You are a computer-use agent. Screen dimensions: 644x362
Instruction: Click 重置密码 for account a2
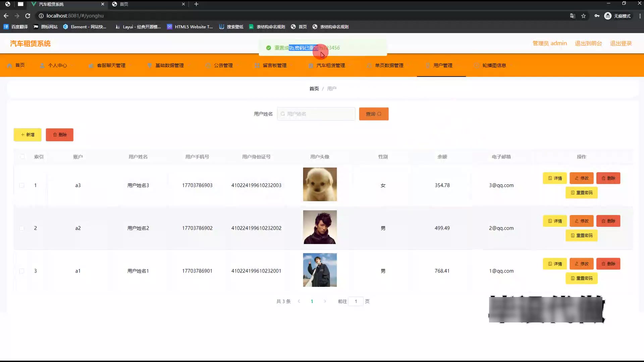pos(581,236)
